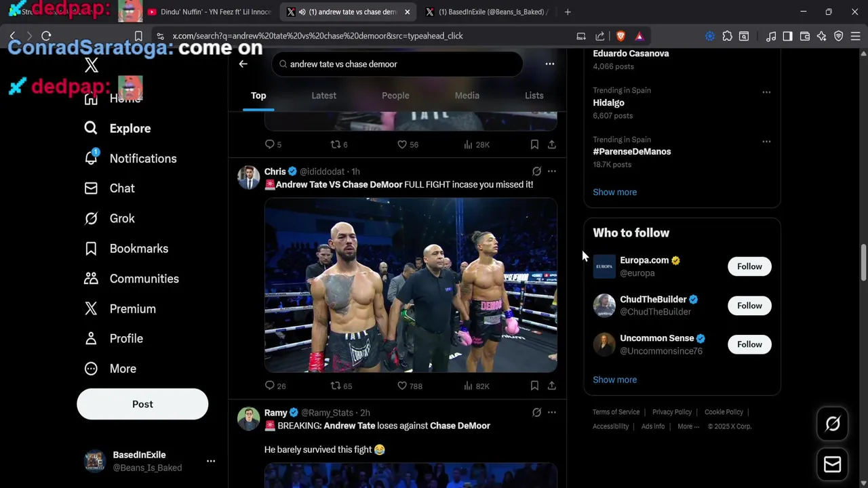Viewport: 868px width, 488px height.
Task: Open Chat in sidebar
Action: pyautogui.click(x=109, y=188)
